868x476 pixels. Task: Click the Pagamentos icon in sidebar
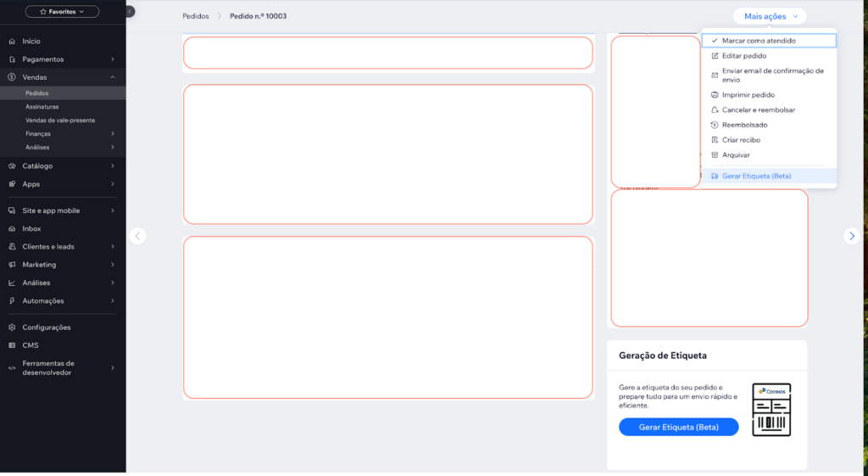tap(12, 59)
